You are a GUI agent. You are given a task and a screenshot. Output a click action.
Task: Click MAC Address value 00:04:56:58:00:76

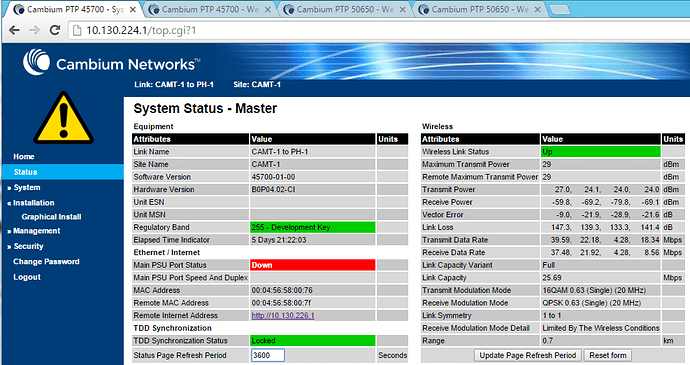click(x=282, y=290)
